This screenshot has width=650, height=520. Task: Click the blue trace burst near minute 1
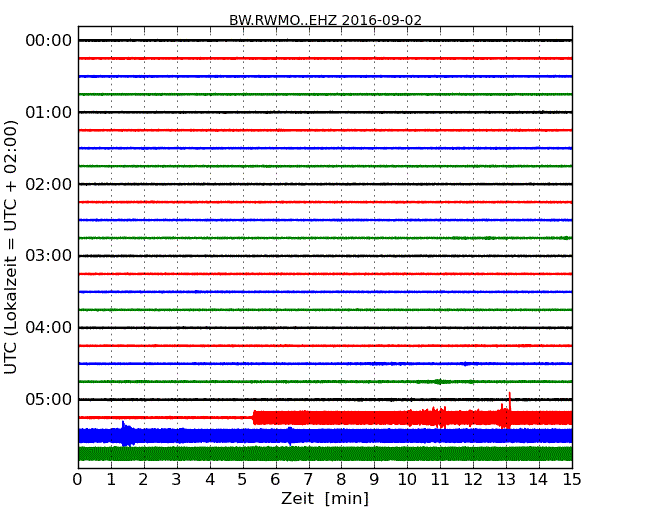pos(126,434)
